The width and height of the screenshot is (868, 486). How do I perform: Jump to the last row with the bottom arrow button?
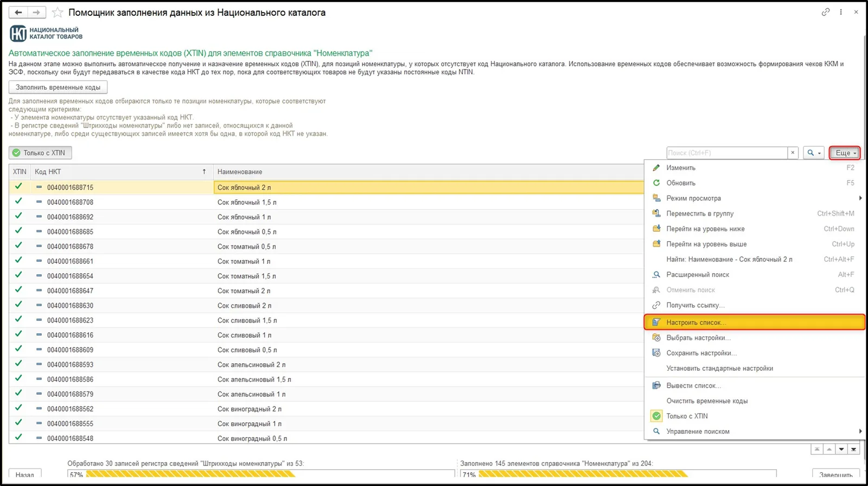(854, 449)
